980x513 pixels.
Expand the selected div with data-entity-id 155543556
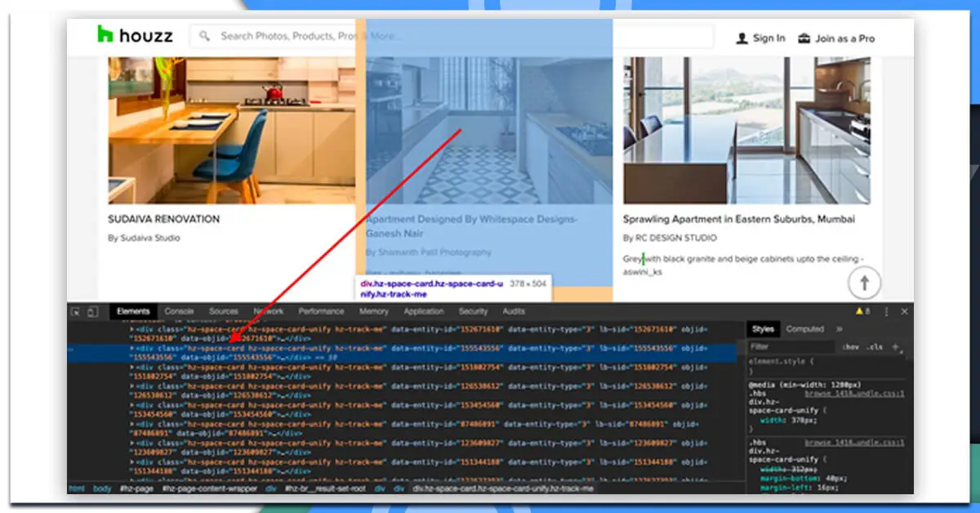click(132, 348)
